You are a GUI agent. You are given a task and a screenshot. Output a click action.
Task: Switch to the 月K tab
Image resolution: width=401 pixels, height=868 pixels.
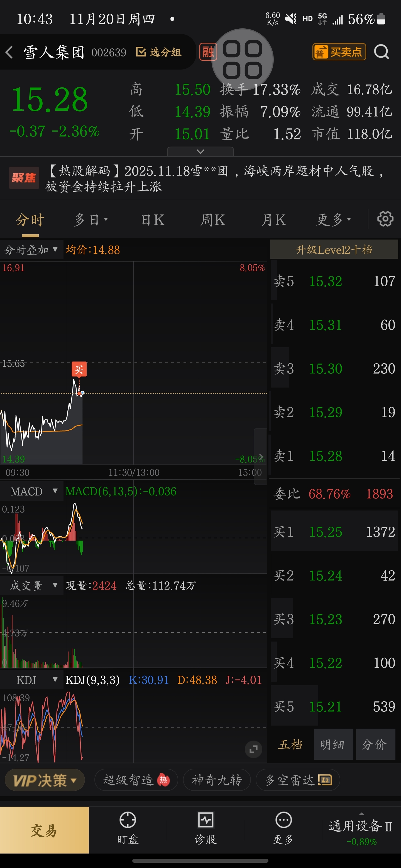coord(273,220)
